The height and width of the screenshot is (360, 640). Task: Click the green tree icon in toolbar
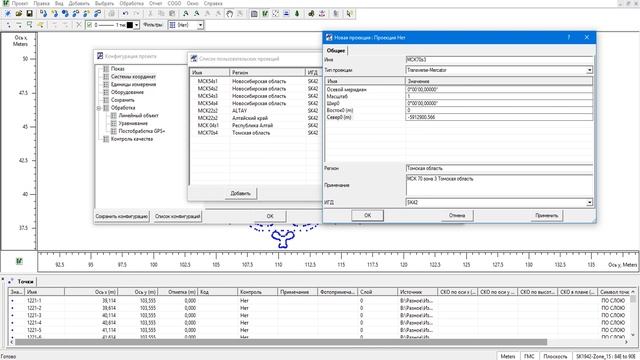[297, 13]
